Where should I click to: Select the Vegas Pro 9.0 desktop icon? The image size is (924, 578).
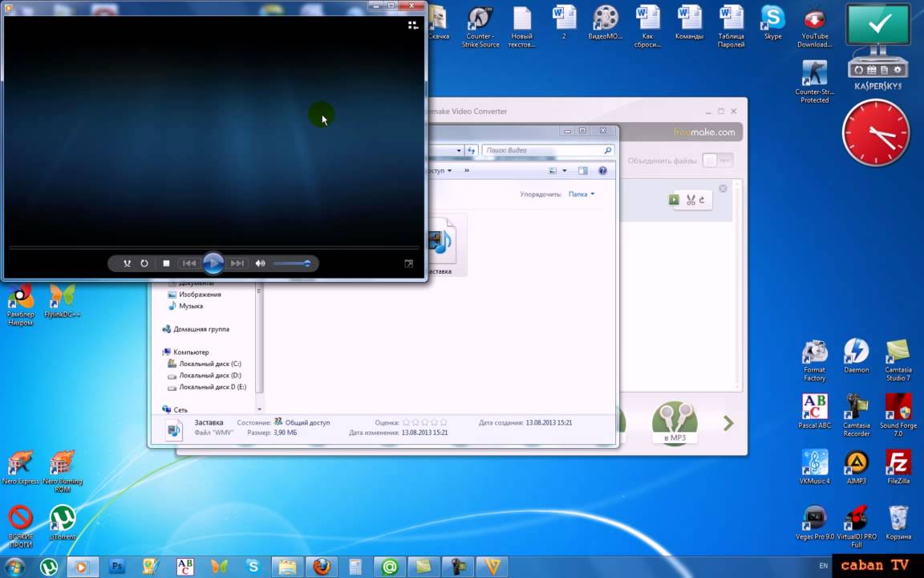814,523
